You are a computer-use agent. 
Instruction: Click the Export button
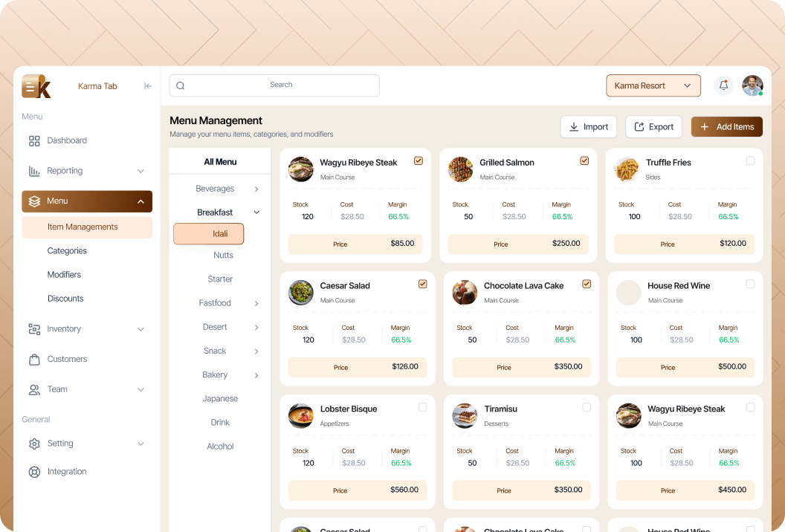tap(654, 127)
